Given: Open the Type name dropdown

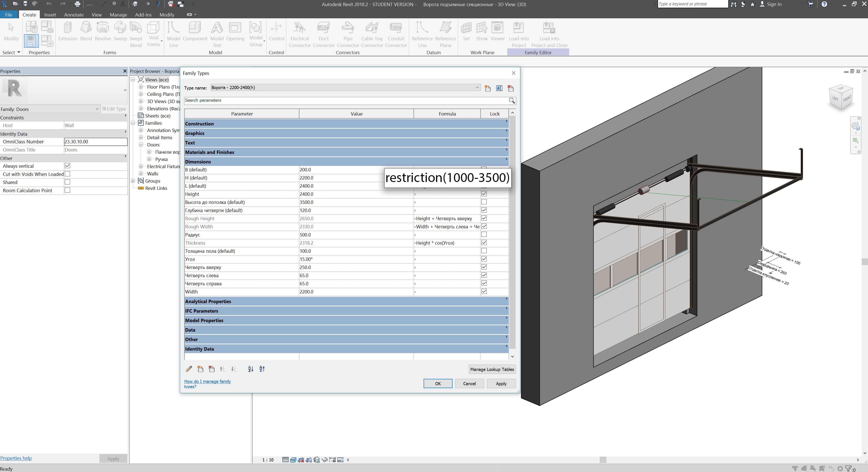Looking at the screenshot, I should [477, 87].
